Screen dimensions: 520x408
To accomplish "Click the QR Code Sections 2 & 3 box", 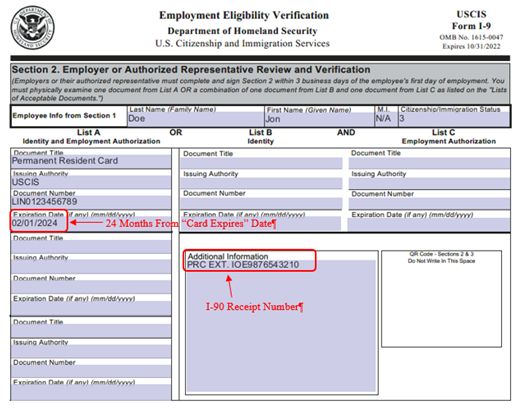I will click(441, 299).
